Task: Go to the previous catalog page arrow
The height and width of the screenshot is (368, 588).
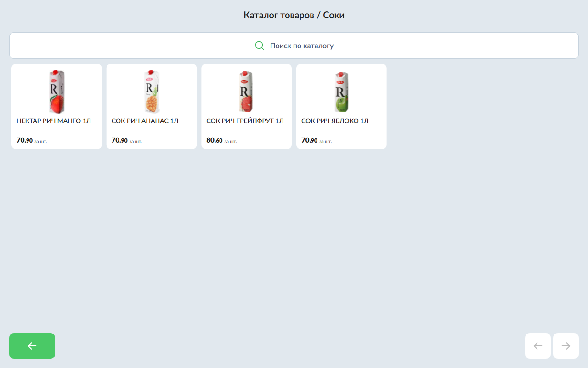Action: [537, 346]
